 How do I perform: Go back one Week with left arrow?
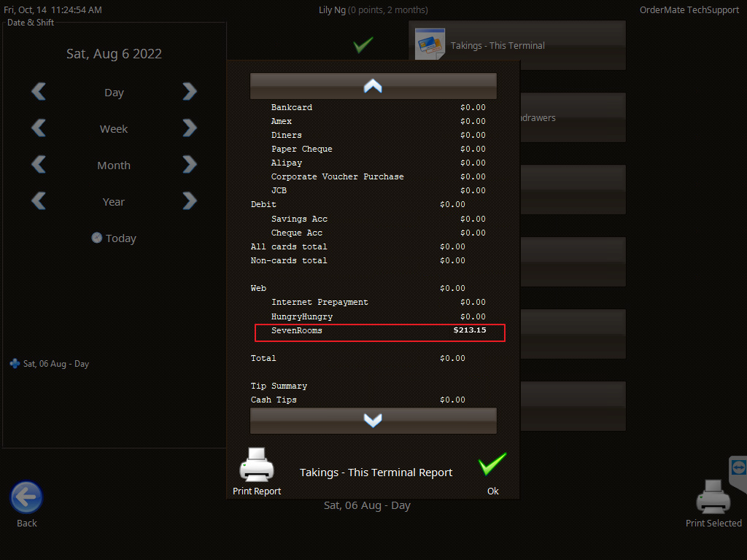click(39, 128)
